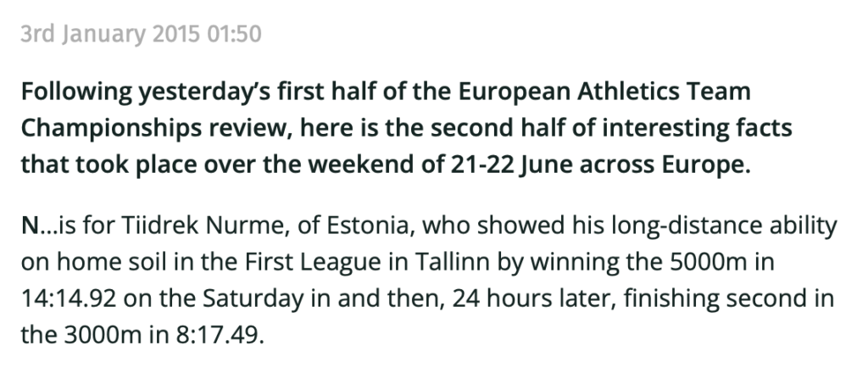Click the 'long-distance ability' phrase
This screenshot has height=379, width=868.
pyautogui.click(x=724, y=226)
